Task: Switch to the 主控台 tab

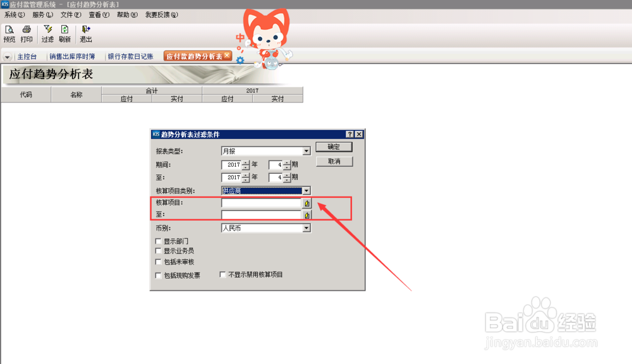Action: click(27, 56)
